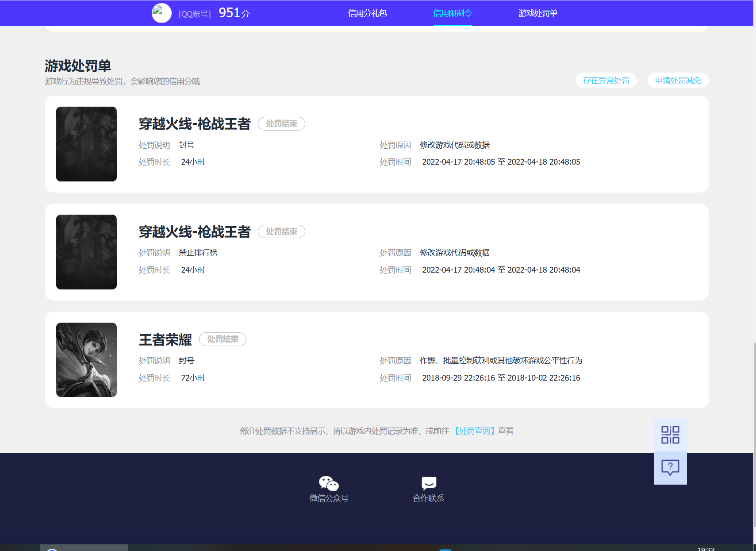Click the 存在异常处罚 button
The height and width of the screenshot is (551, 756).
coord(606,81)
